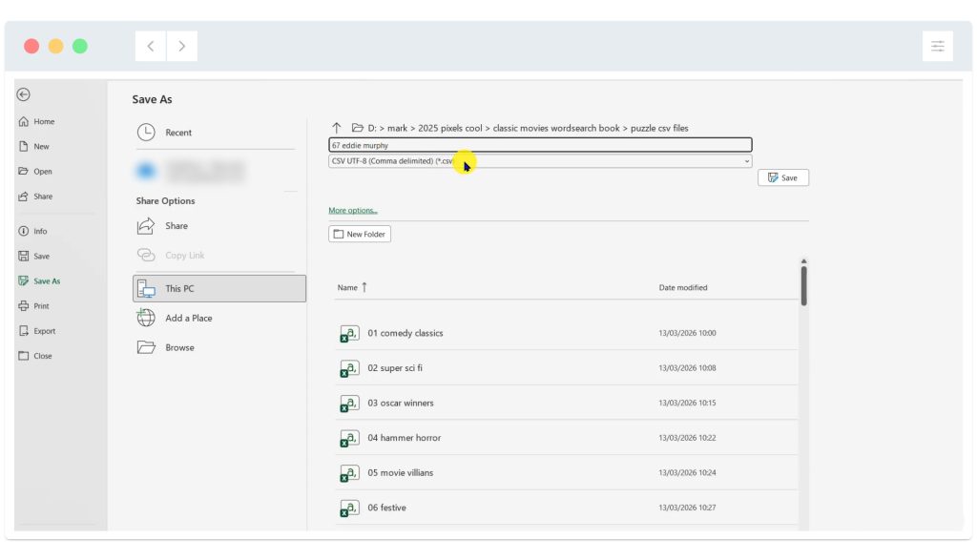Click the file name field '67 eddie murphy'
This screenshot has width=977, height=560.
pos(540,145)
